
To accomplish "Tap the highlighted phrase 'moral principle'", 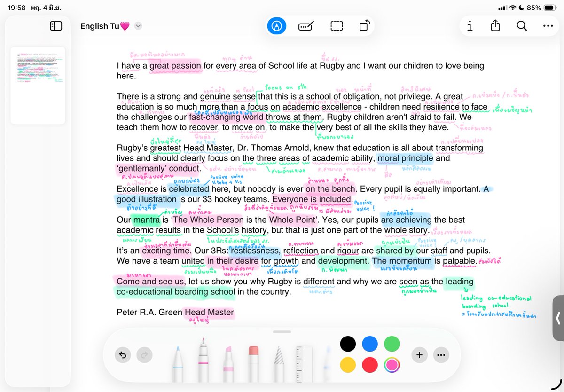I will pos(405,158).
